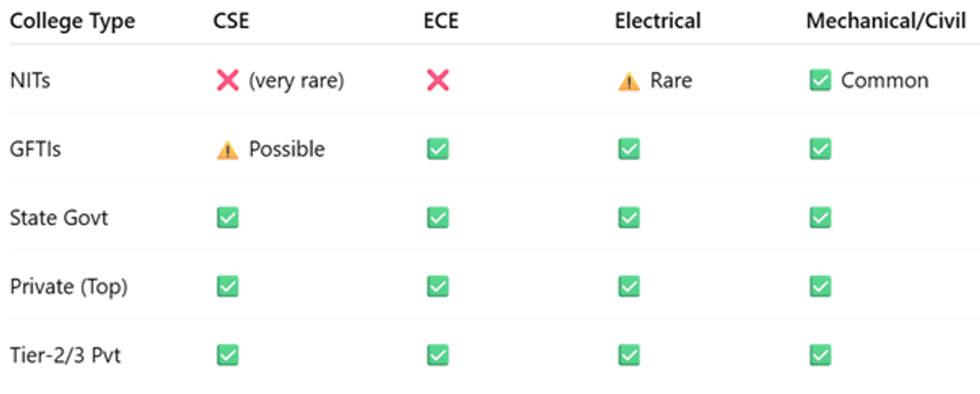Click GFTIs Mechanical/Civil green check
This screenshot has height=394, width=980.
[820, 149]
